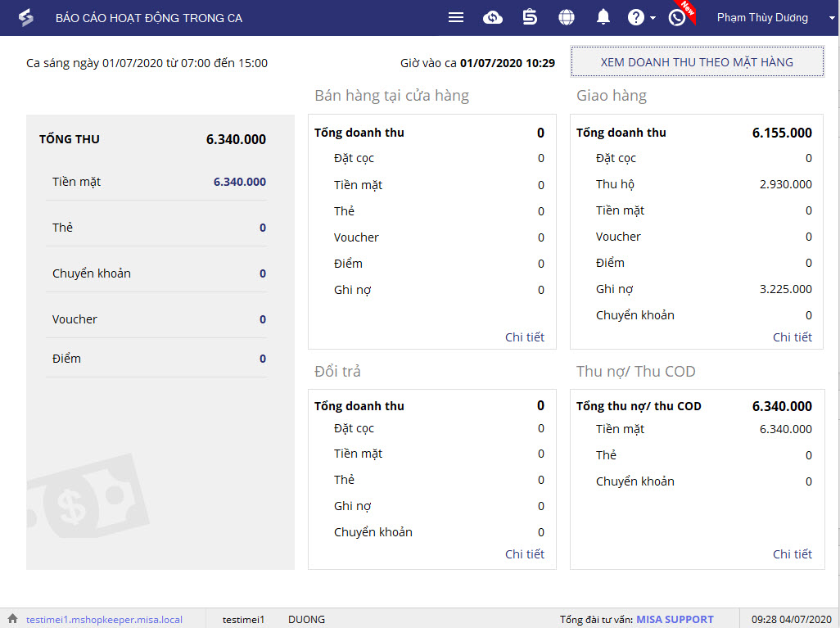Expand the help dropdown arrow
This screenshot has width=840, height=628.
653,18
